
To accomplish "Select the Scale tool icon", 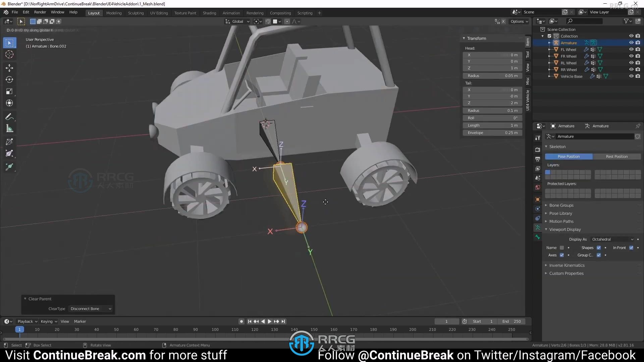I will click(x=10, y=92).
